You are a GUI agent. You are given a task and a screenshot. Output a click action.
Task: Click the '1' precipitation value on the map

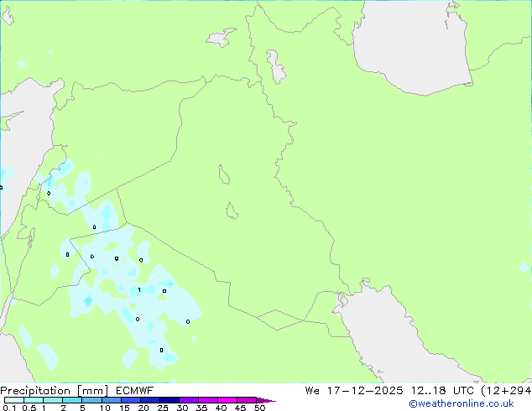click(x=139, y=290)
